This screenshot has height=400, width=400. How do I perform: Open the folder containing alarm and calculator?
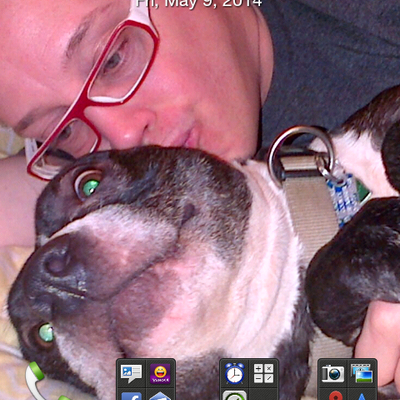pos(249,379)
